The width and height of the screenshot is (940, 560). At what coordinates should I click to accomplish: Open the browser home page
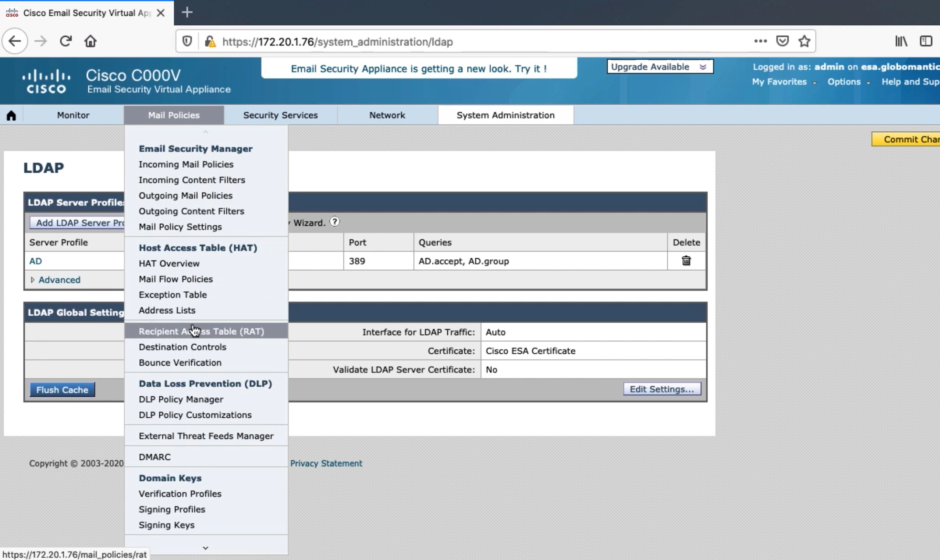(90, 41)
